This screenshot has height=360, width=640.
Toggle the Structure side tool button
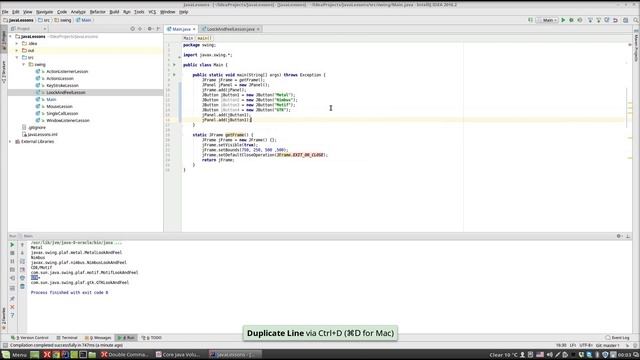point(4,72)
